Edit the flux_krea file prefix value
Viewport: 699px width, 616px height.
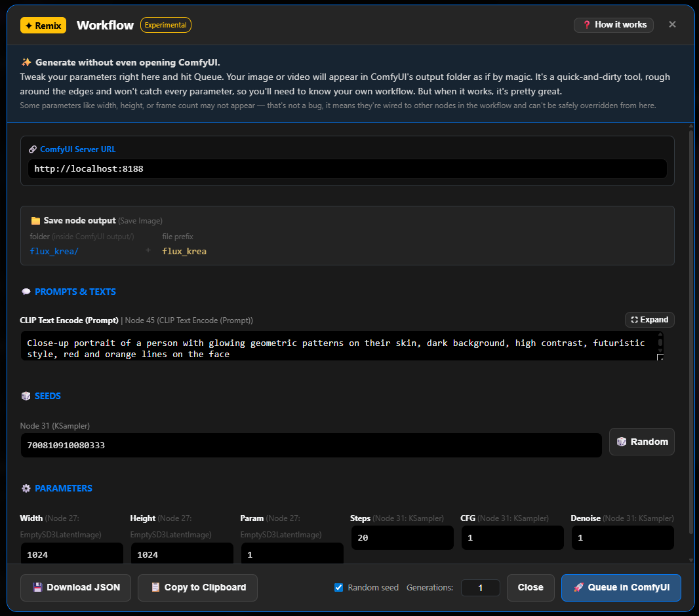[x=184, y=251]
